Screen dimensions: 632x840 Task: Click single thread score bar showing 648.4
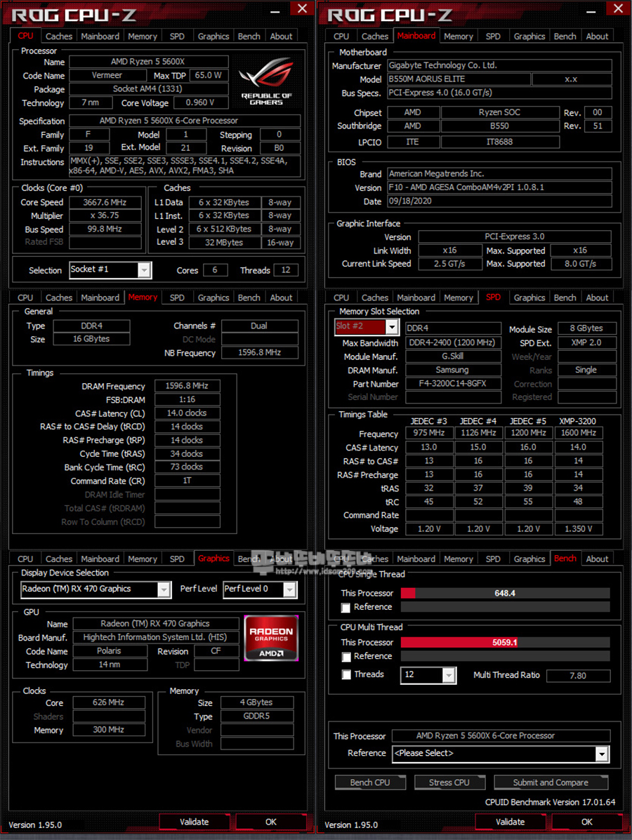point(505,594)
